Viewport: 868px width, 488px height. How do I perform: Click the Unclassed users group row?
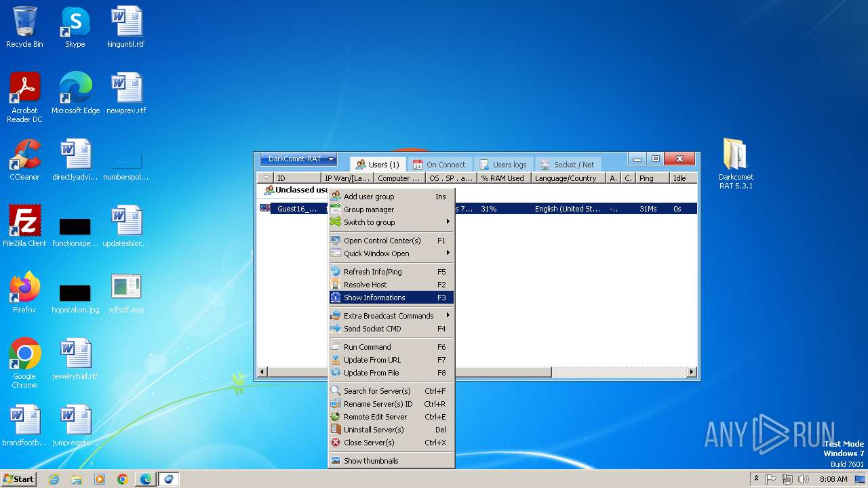(x=477, y=190)
